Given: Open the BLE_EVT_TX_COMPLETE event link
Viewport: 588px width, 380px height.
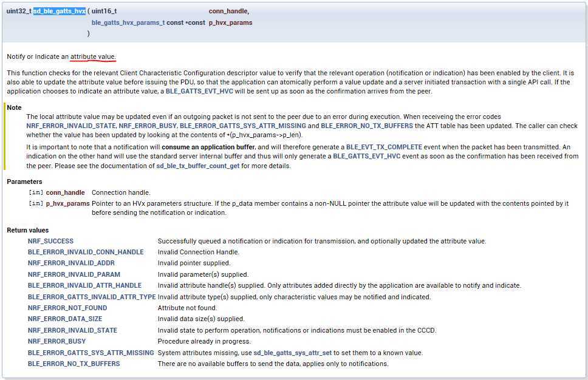Looking at the screenshot, I should click(x=384, y=148).
